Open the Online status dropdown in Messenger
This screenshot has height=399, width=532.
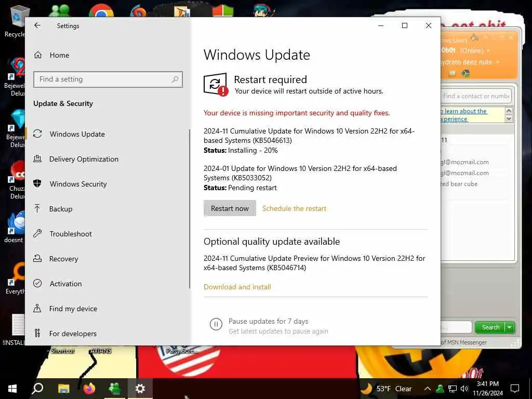(488, 50)
